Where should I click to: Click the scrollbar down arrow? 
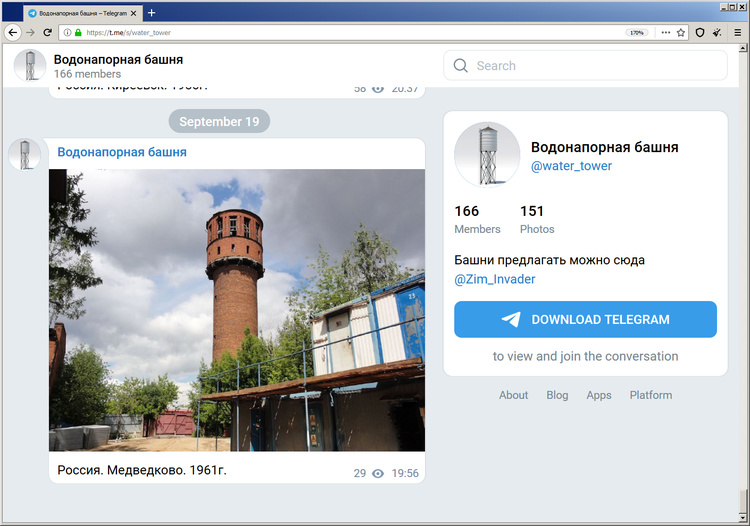743,517
